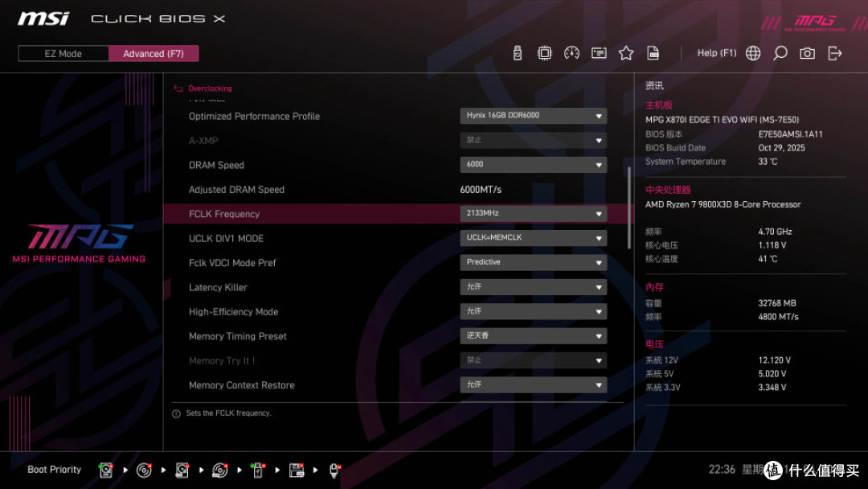Select the USB-labeled hard disk boot device
The image size is (868, 489).
point(182,471)
